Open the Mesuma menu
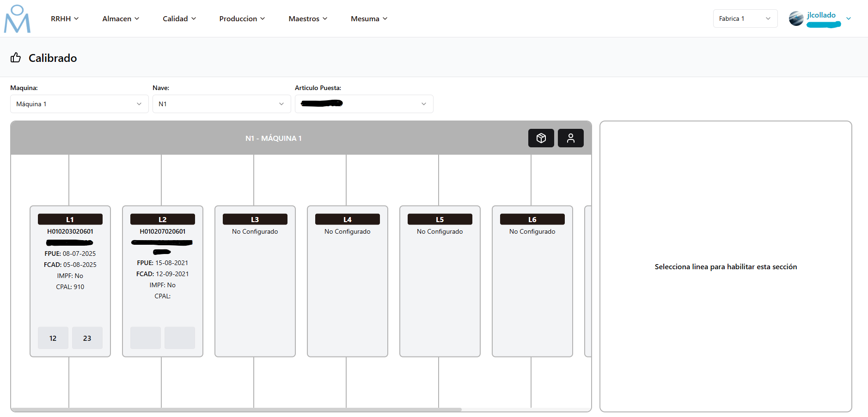Viewport: 868px width, 417px height. pos(369,18)
